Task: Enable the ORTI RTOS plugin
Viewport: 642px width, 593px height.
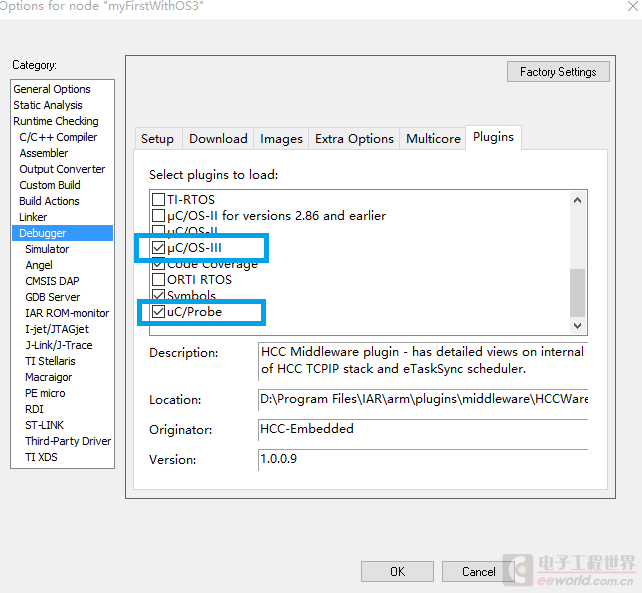Action: click(x=158, y=279)
